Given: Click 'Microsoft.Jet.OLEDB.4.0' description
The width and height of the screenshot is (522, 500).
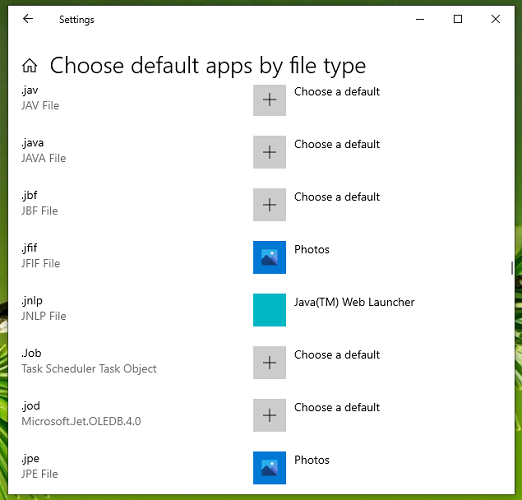Looking at the screenshot, I should pos(81,421).
